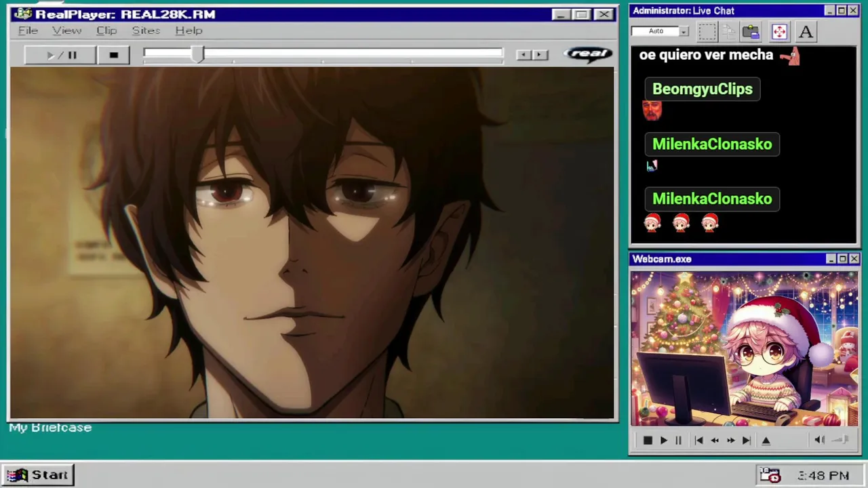Click the anime video frame in RealPlayer
The width and height of the screenshot is (868, 488).
[312, 243]
